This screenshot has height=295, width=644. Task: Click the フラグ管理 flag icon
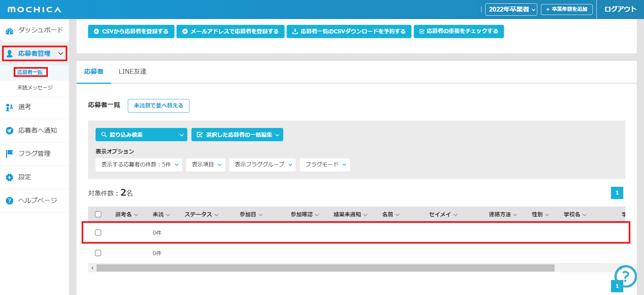pos(10,154)
